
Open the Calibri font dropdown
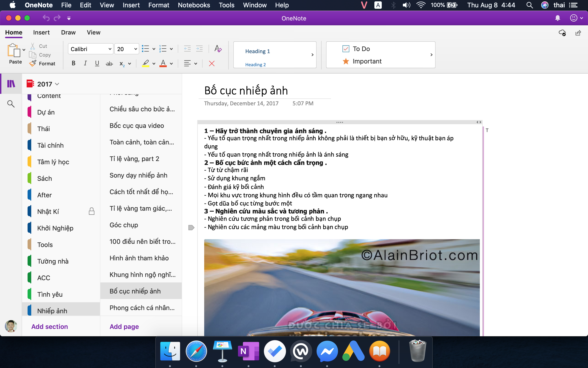[91, 49]
